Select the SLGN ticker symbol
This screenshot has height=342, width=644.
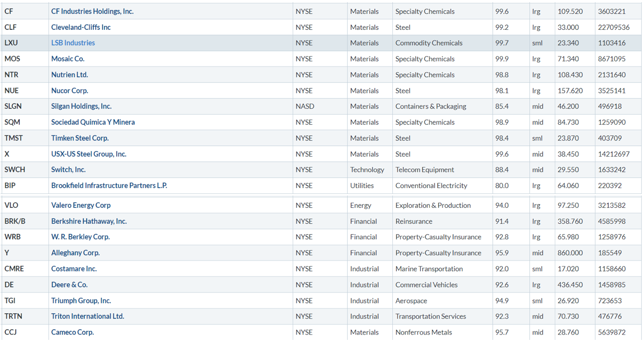pos(13,107)
